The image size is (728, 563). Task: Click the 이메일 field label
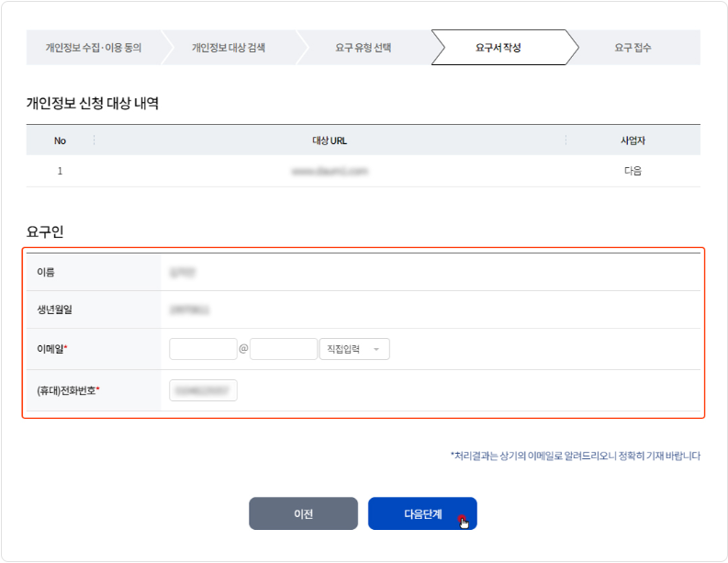click(x=52, y=349)
